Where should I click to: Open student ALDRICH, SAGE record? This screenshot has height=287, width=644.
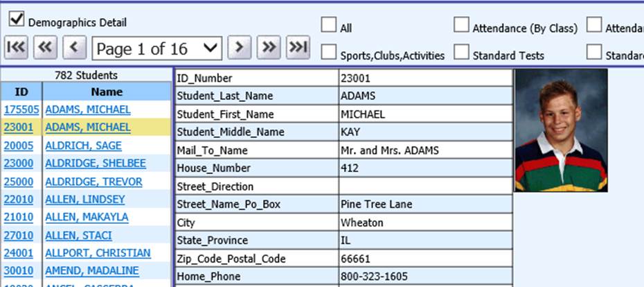[x=83, y=146]
